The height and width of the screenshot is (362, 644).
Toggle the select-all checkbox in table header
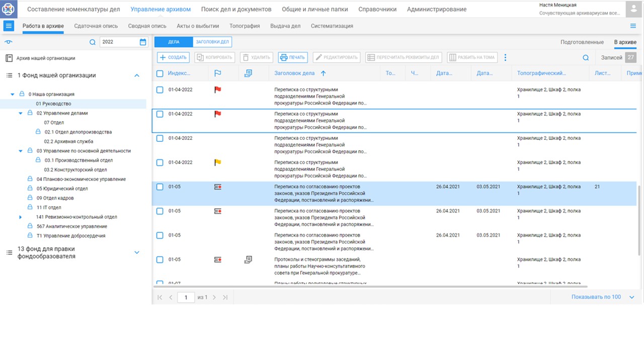160,73
